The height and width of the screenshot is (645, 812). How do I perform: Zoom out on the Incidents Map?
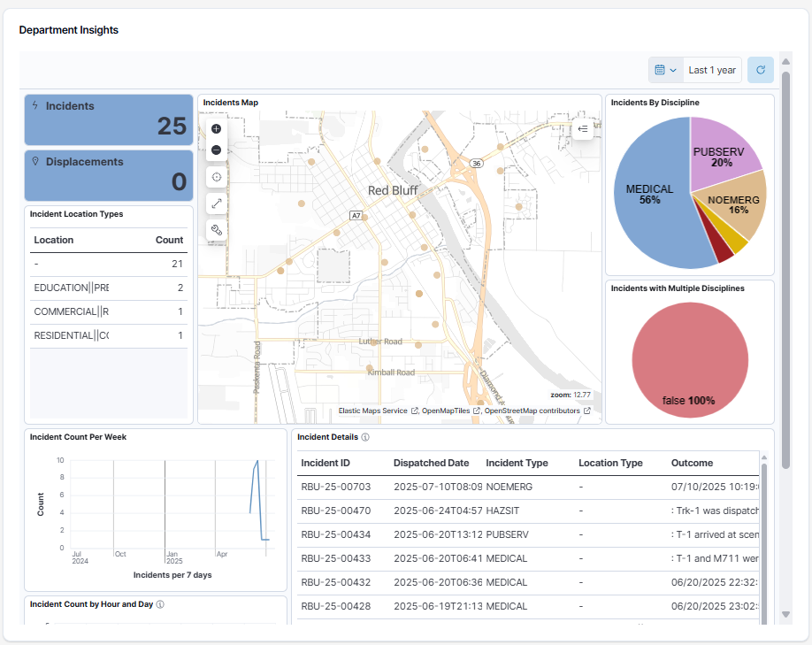(216, 150)
